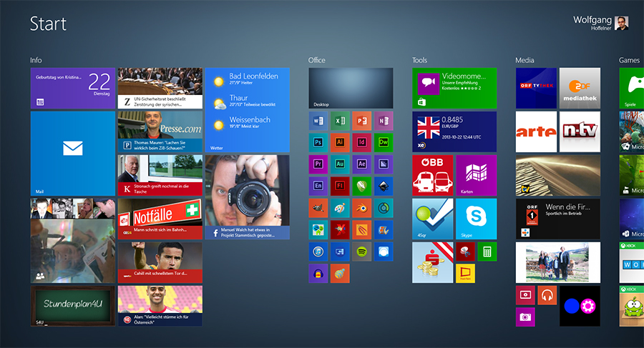Open the Wetter weather tile for Bad Leonfelden
Screen dimensions: 644x348
pos(248,110)
